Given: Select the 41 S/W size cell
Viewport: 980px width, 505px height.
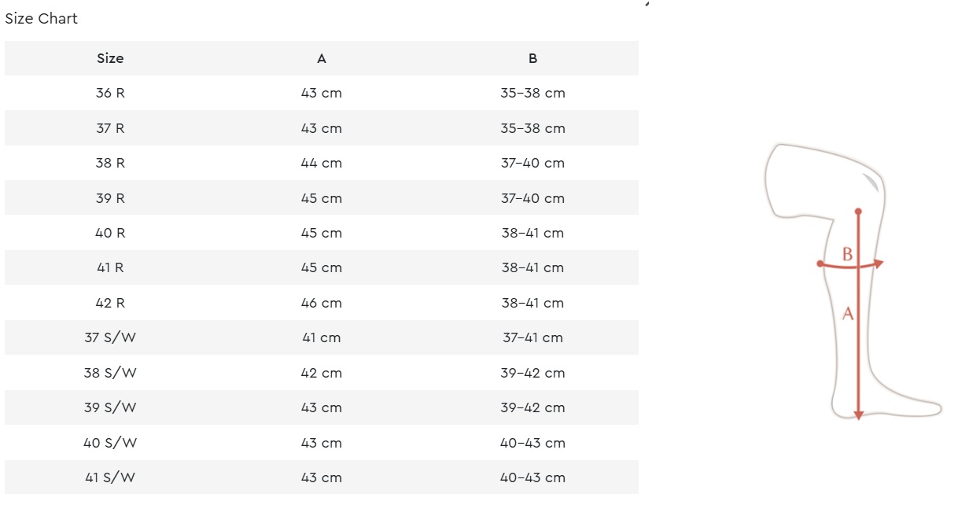Looking at the screenshot, I should point(110,477).
